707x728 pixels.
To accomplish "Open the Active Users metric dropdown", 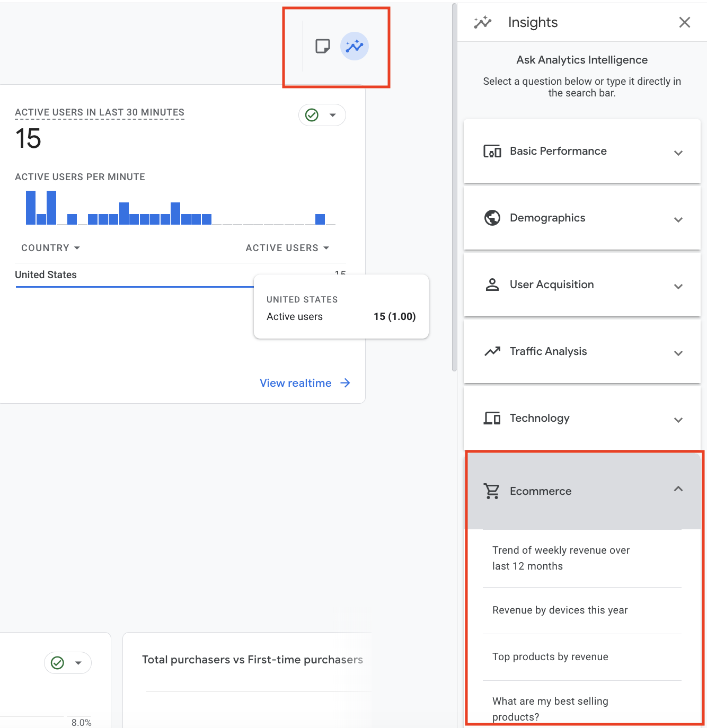I will click(x=287, y=248).
